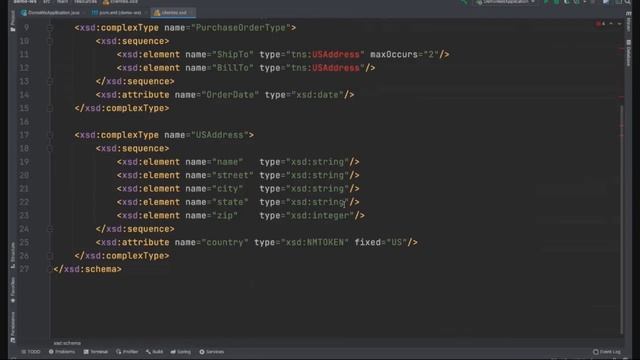The height and width of the screenshot is (360, 640).
Task: Click the Build project hammer icon
Action: pyautogui.click(x=464, y=2)
